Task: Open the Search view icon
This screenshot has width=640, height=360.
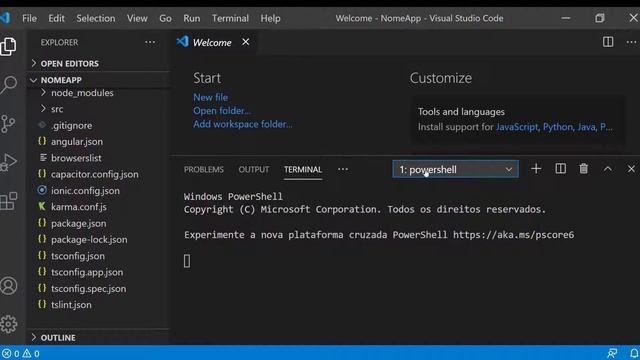Action: 8,84
